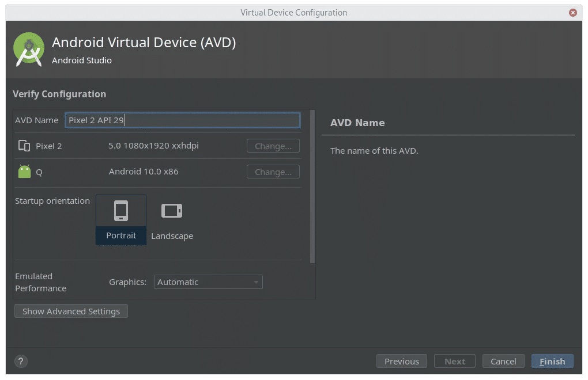Click the configuration panel vertical scrollbar
The image size is (588, 380).
tap(312, 187)
